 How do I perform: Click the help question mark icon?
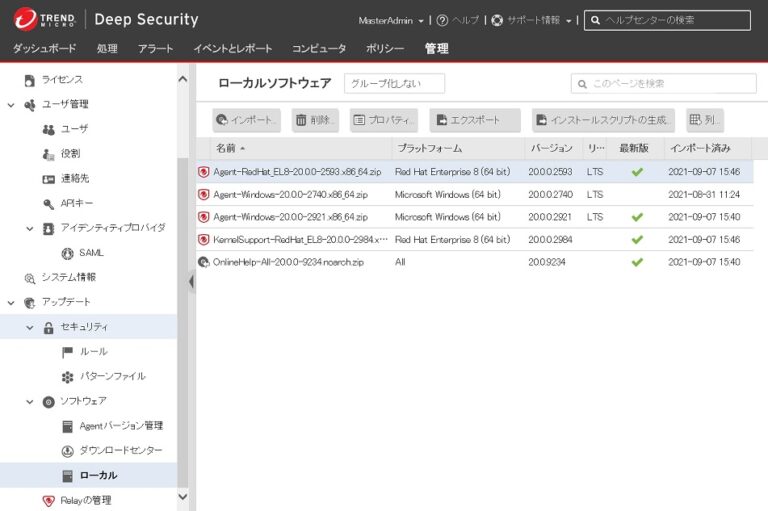[x=442, y=21]
